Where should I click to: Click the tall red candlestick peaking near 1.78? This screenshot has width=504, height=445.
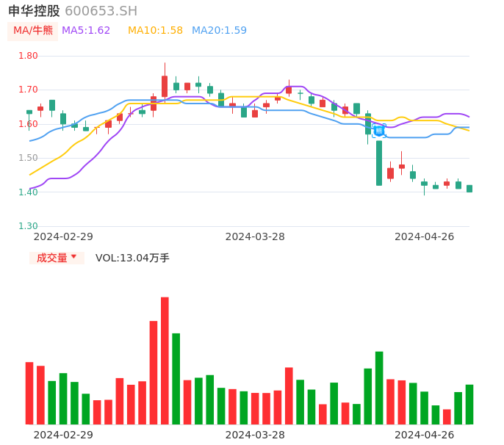click(165, 86)
